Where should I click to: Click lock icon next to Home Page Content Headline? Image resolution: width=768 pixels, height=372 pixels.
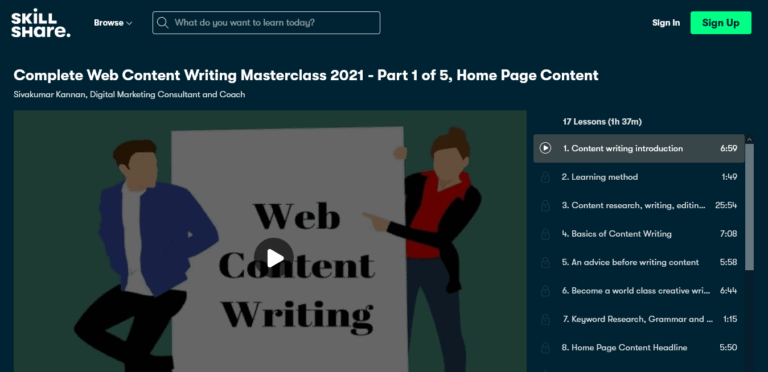545,348
